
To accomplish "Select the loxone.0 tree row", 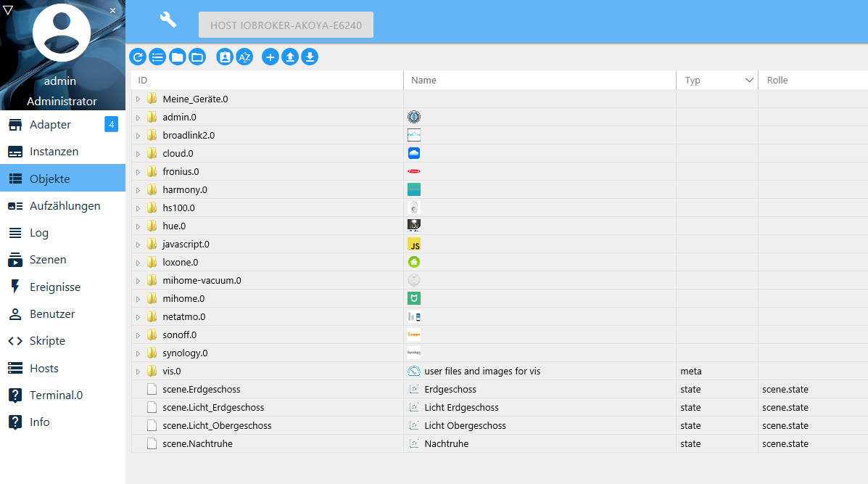I will tap(500, 262).
